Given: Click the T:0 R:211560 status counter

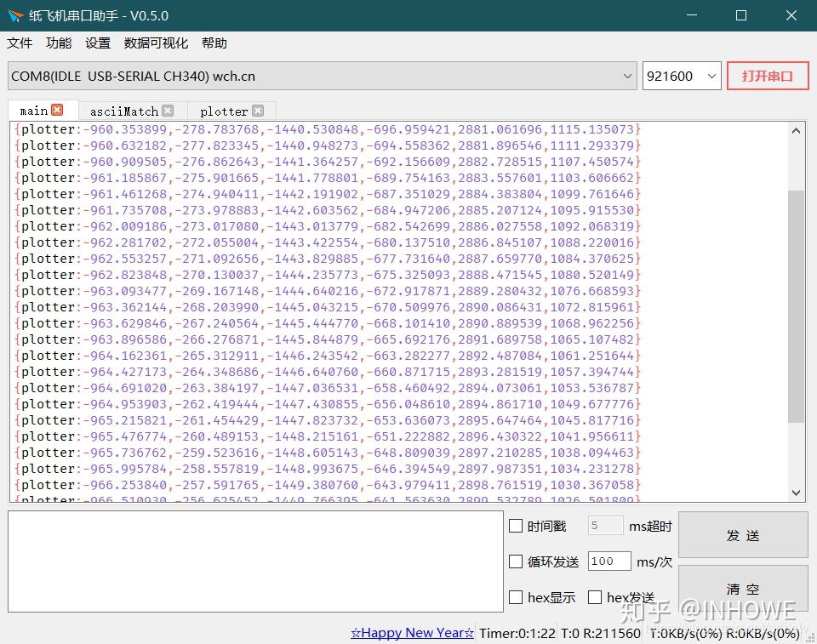Looking at the screenshot, I should tap(601, 633).
